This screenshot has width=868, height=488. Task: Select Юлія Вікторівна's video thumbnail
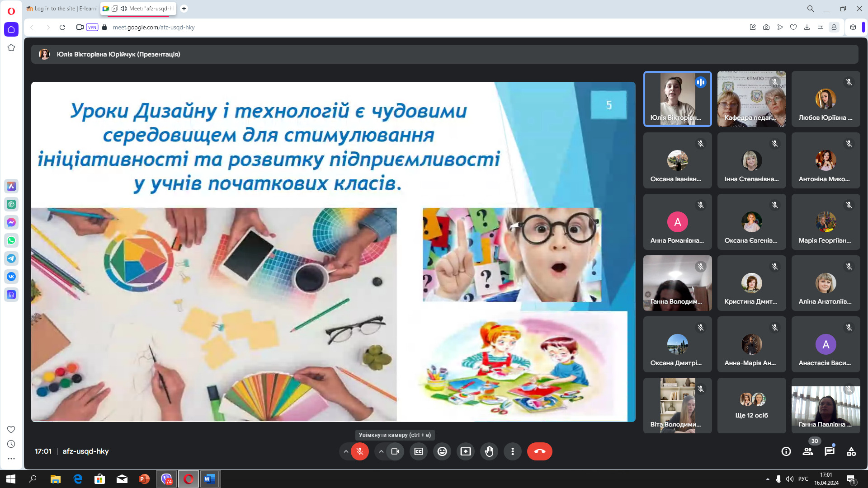[678, 99]
